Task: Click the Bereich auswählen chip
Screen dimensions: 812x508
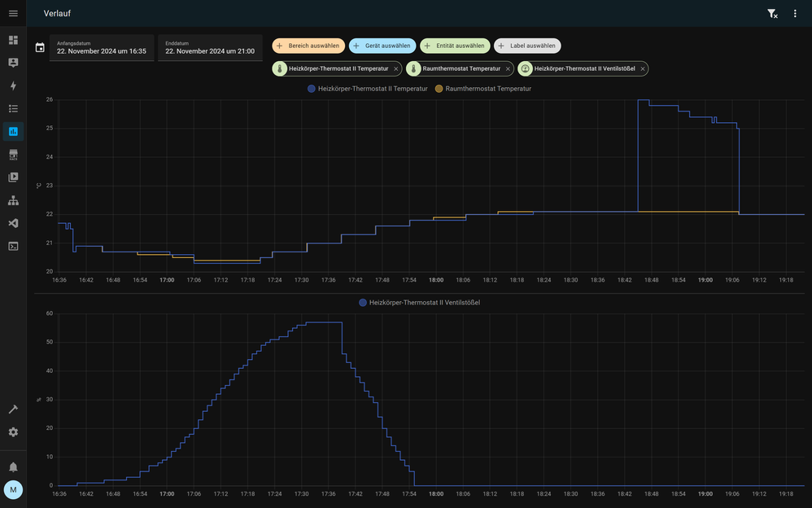Action: (308, 46)
